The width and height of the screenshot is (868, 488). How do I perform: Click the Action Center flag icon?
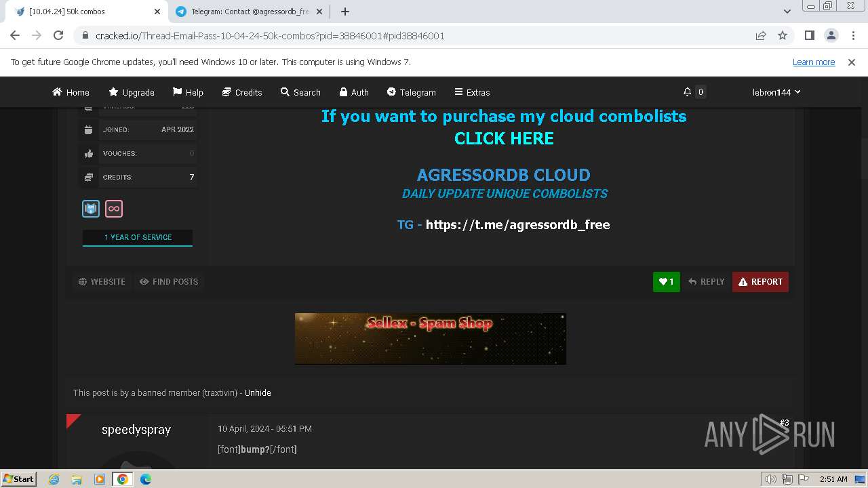802,479
